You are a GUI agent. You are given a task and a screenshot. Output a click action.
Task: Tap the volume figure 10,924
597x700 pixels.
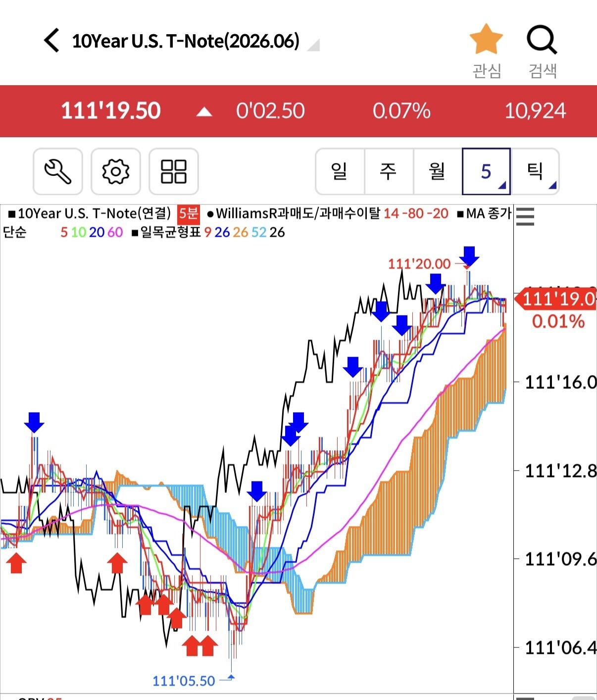[535, 111]
